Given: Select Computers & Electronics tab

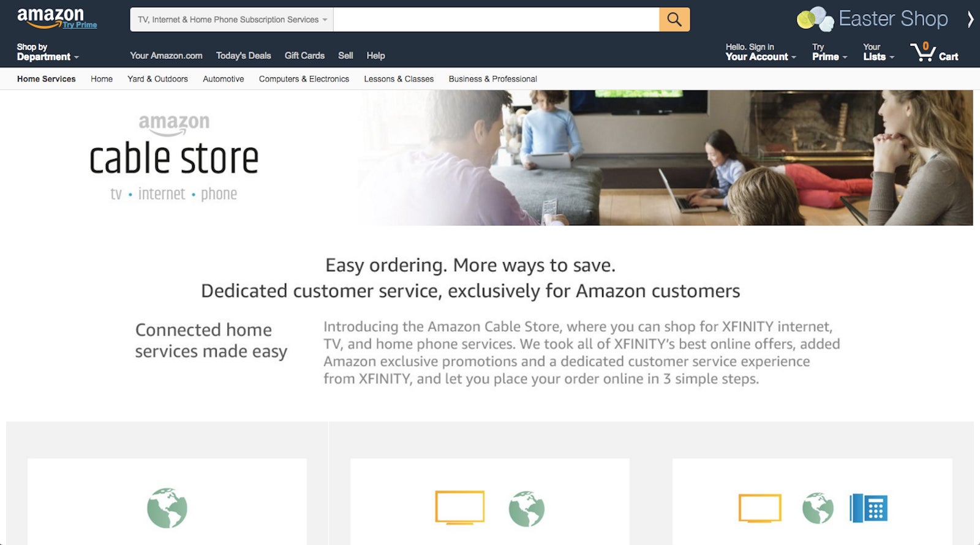Looking at the screenshot, I should coord(304,79).
